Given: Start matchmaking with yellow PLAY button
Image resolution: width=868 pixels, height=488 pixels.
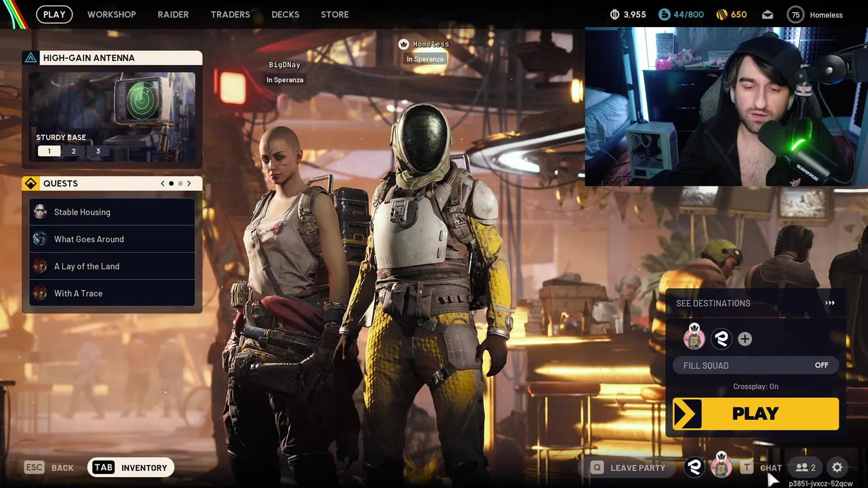Looking at the screenshot, I should (x=755, y=413).
